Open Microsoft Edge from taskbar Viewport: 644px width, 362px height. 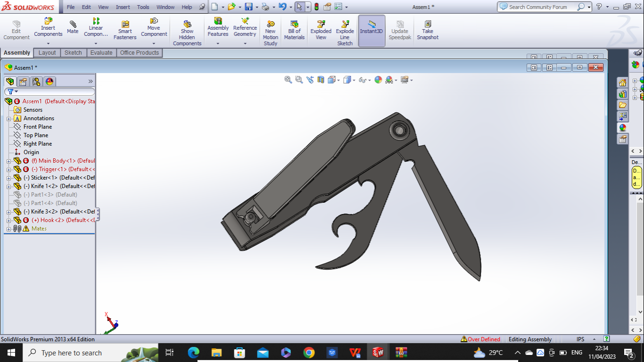pos(193,353)
